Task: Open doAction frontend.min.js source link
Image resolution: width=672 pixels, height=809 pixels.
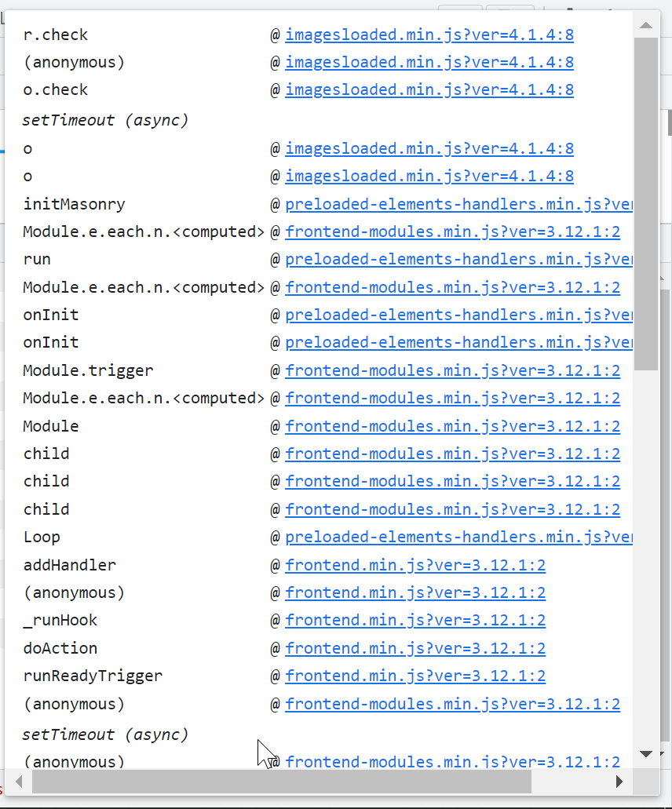Action: pyautogui.click(x=415, y=648)
